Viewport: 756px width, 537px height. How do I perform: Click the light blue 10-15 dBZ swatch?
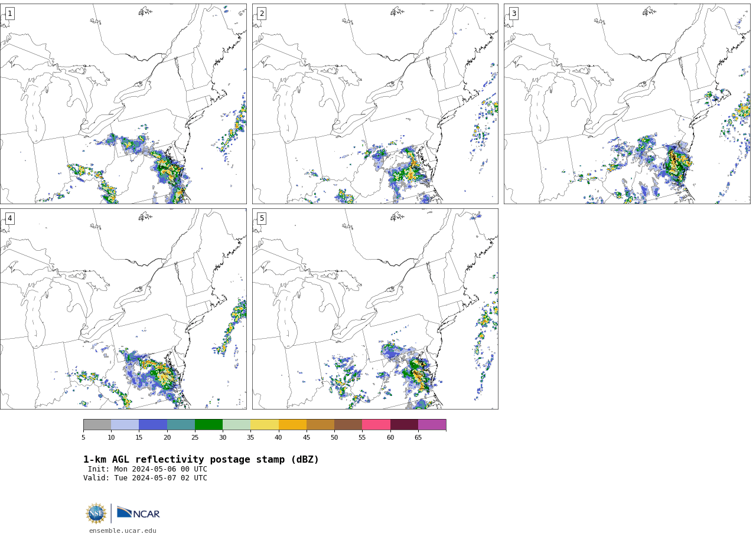tap(125, 425)
